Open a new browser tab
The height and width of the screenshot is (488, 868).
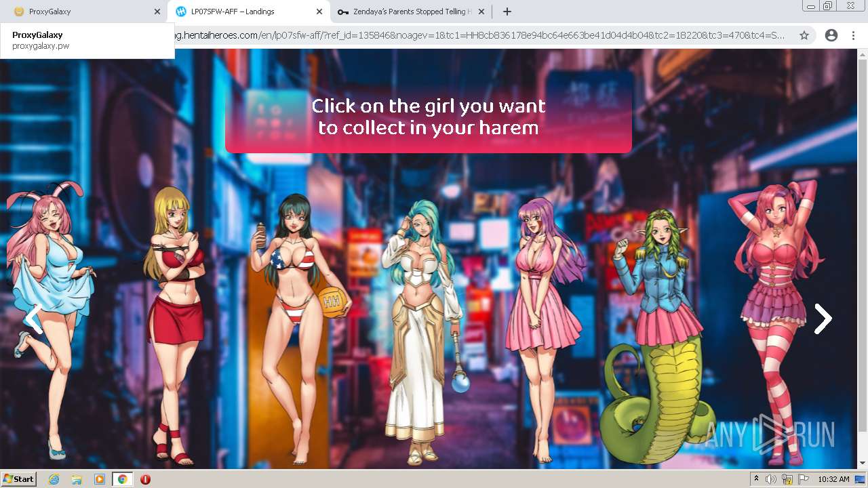(x=507, y=12)
